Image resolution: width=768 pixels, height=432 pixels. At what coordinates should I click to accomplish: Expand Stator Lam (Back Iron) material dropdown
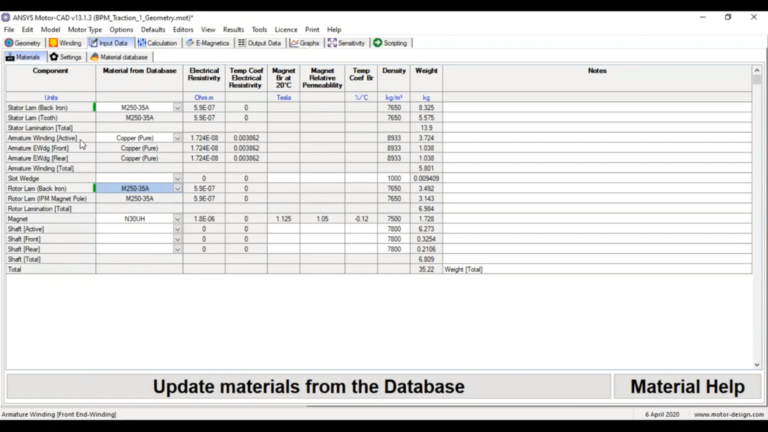177,108
